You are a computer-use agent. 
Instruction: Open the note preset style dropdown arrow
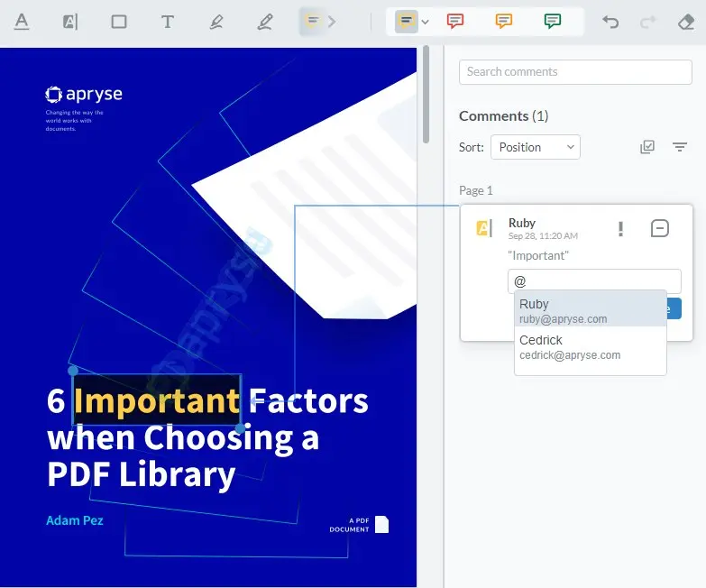pos(425,22)
